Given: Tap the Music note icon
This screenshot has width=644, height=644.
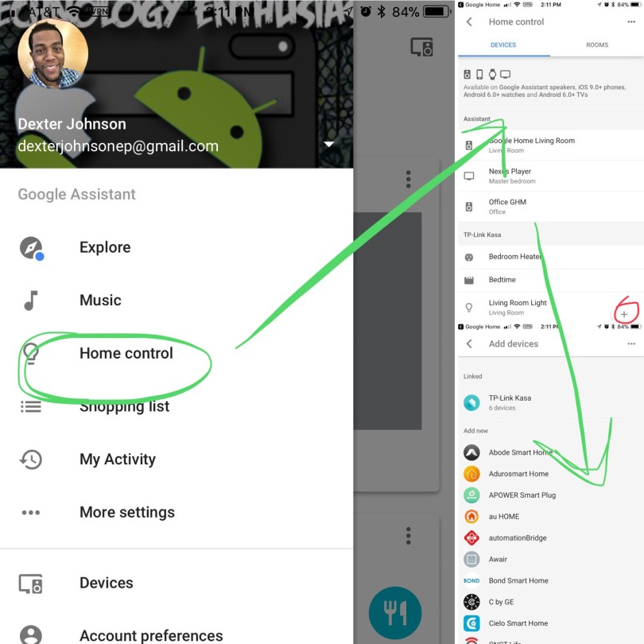Looking at the screenshot, I should [x=31, y=301].
